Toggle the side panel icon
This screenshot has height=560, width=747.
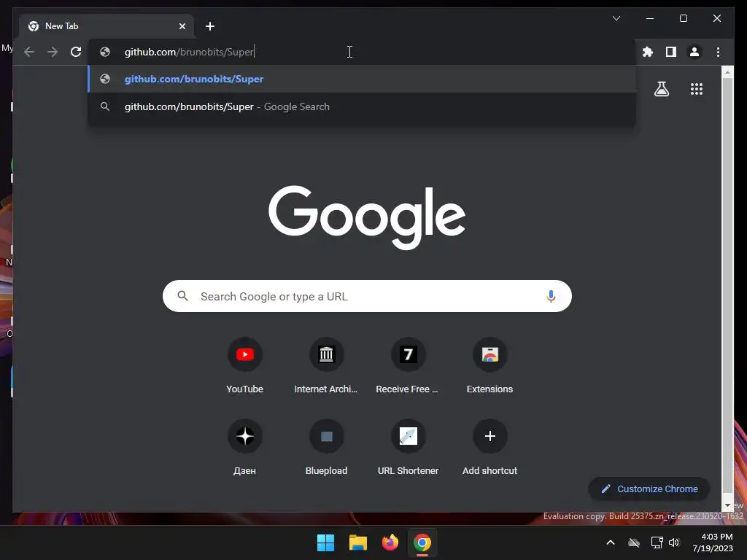pyautogui.click(x=671, y=52)
